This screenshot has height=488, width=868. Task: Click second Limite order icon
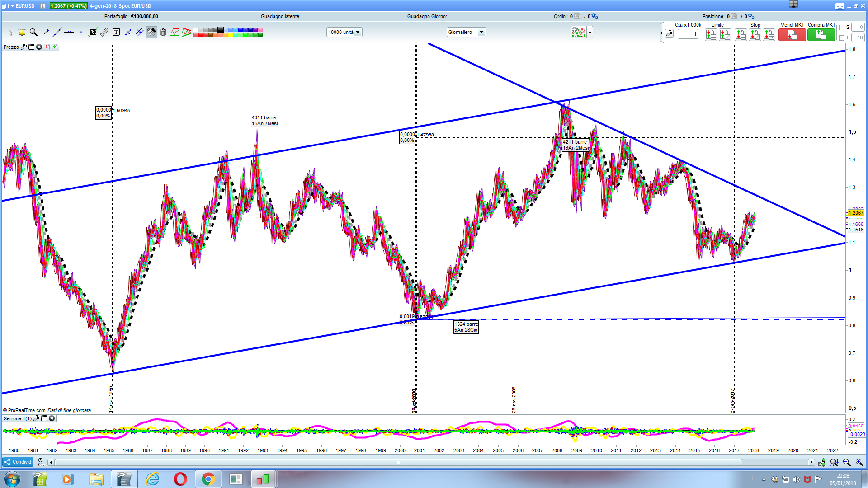tap(725, 35)
